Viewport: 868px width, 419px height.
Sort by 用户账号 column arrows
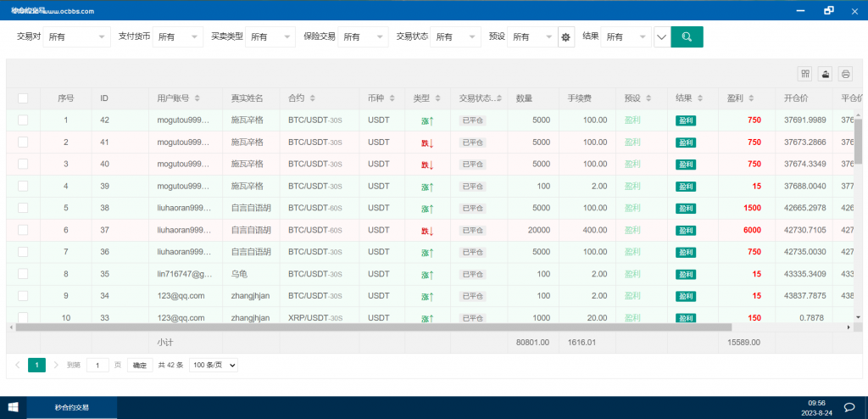[x=197, y=98]
